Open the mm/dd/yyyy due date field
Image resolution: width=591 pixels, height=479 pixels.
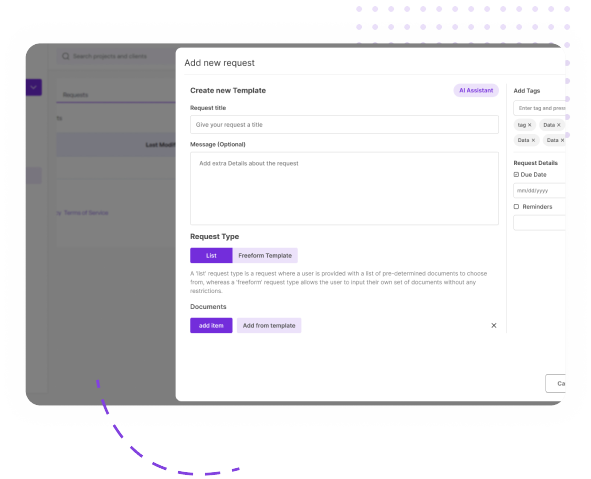(x=539, y=191)
